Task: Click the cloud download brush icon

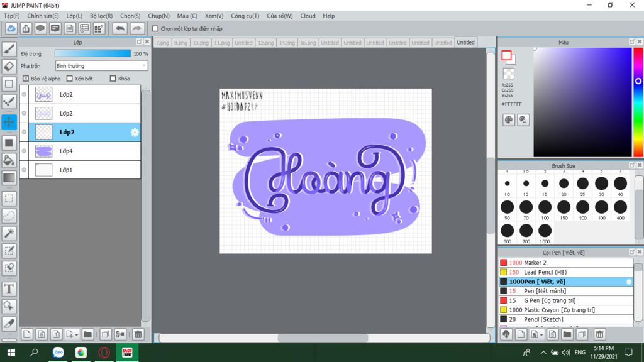Action: (506, 334)
